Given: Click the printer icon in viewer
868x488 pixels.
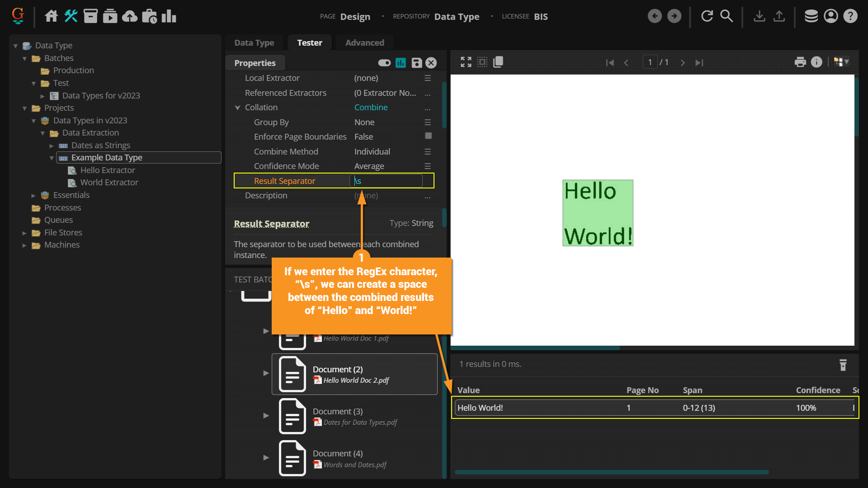Looking at the screenshot, I should [x=800, y=62].
